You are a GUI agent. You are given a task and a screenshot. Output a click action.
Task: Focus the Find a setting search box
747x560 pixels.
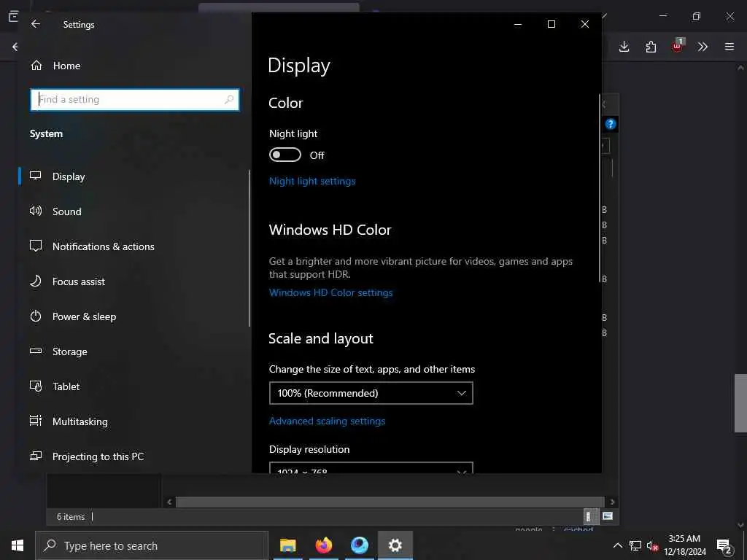pos(135,99)
